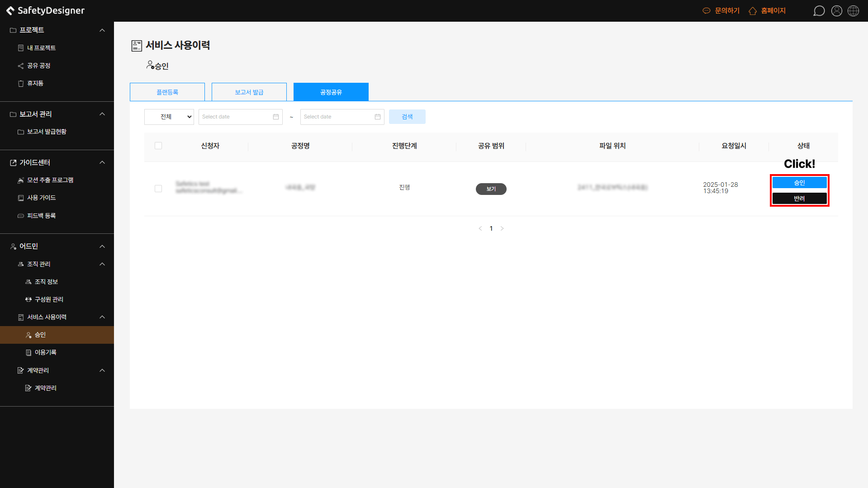Open the chat bubble icon in header
The image size is (868, 488).
819,11
